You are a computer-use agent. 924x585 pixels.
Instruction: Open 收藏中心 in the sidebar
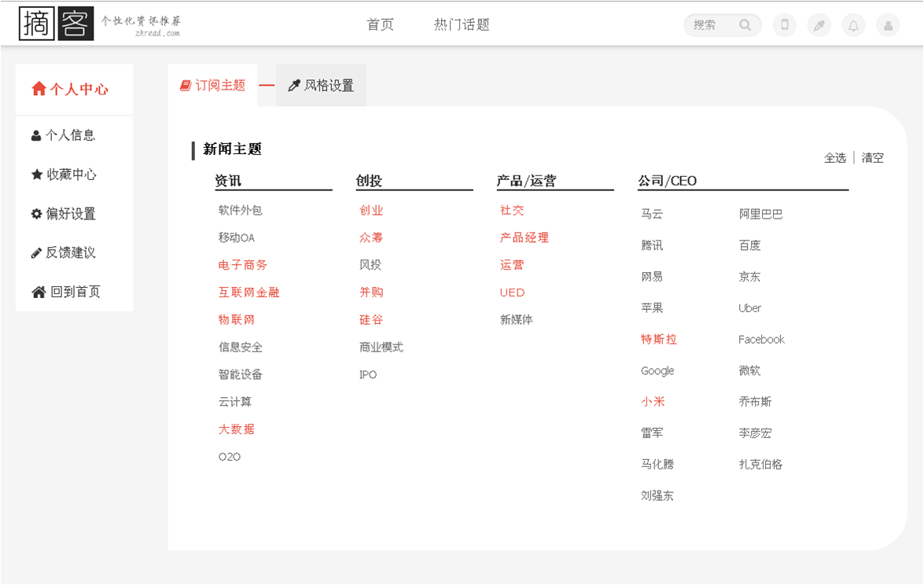pyautogui.click(x=64, y=175)
